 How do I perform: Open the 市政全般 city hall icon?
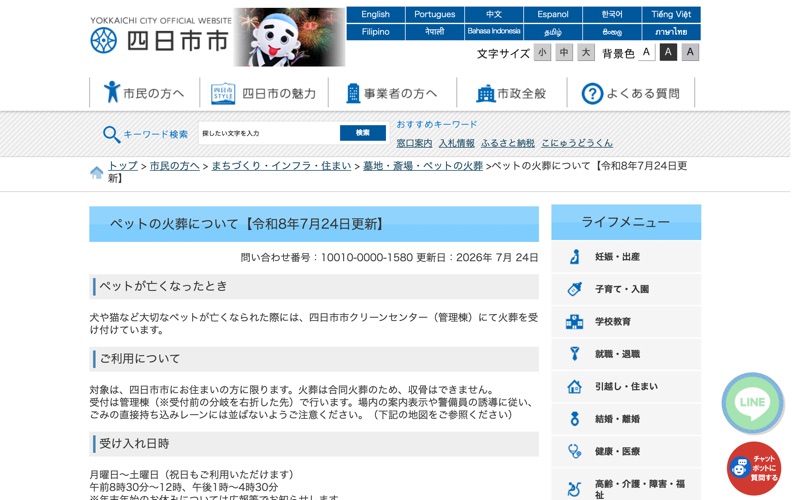[x=486, y=94]
